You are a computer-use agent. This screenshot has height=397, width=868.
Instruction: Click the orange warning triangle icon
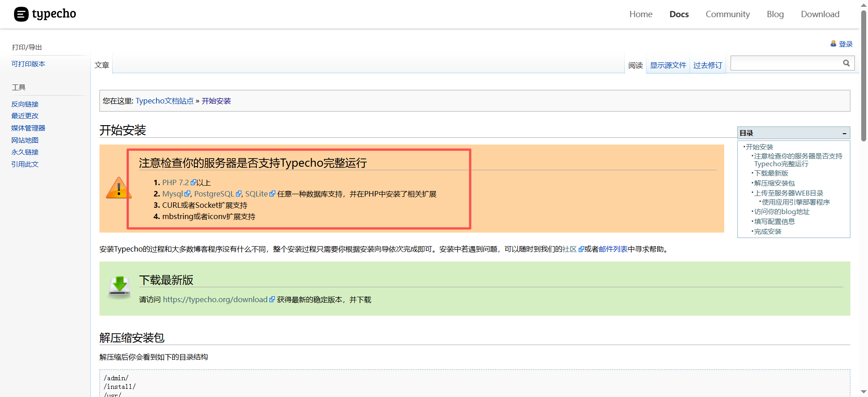pos(118,188)
